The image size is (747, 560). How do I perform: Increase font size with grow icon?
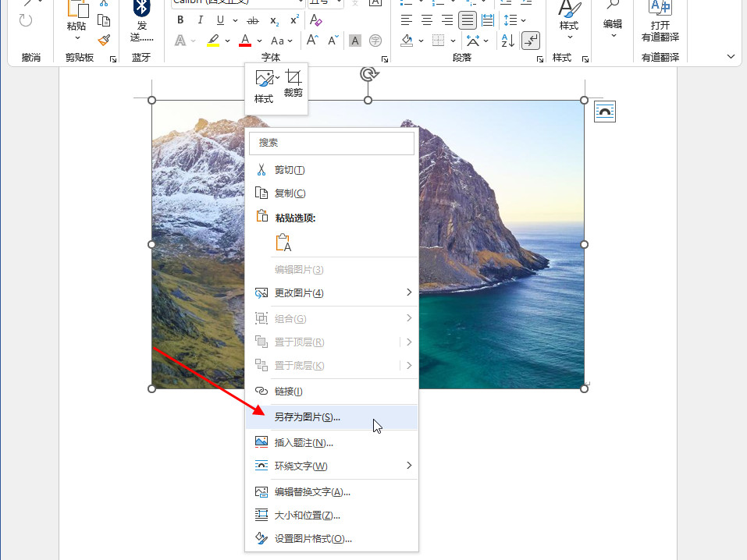coord(312,40)
